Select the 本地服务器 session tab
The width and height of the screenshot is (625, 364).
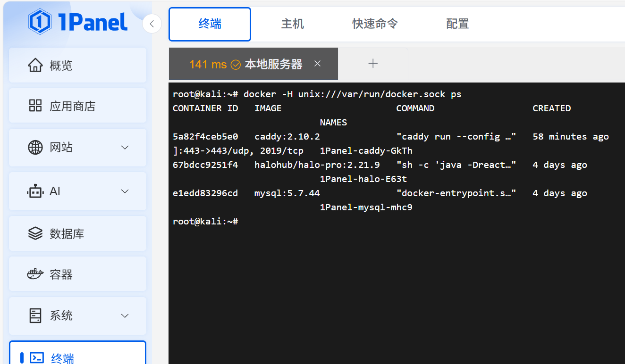(253, 64)
